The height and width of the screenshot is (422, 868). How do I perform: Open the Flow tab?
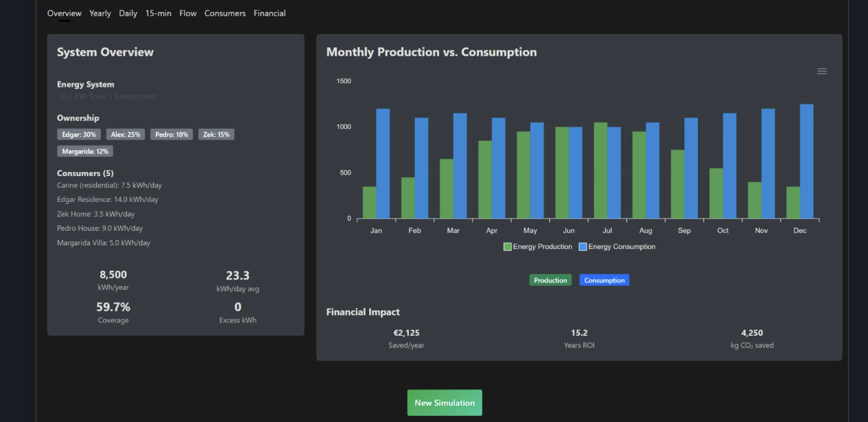coord(188,13)
